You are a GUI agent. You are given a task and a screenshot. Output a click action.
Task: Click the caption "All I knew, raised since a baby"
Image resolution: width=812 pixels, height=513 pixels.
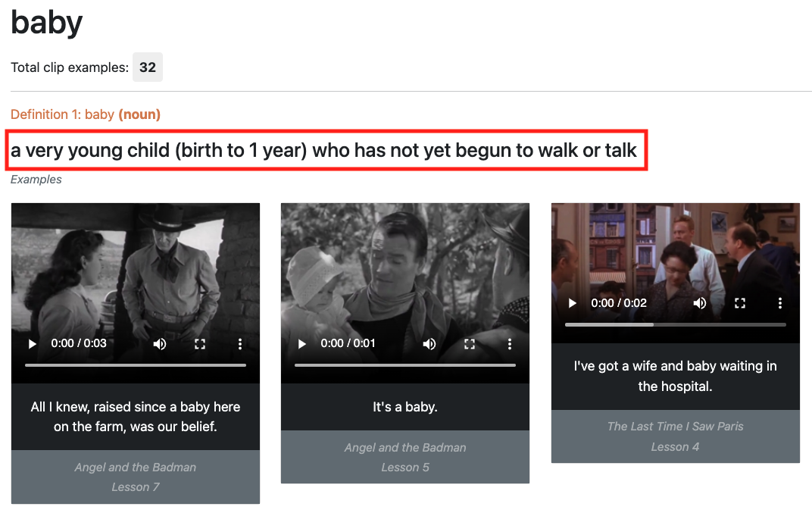click(x=135, y=417)
